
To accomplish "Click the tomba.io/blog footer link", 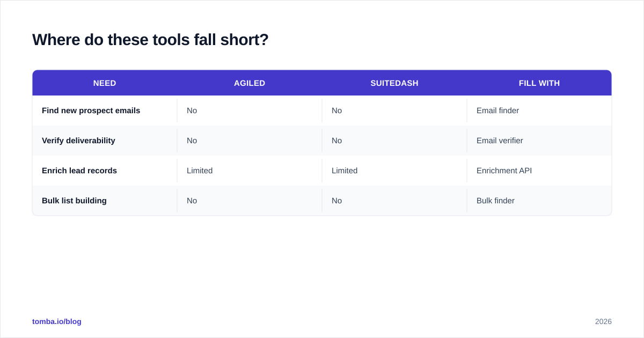I will click(x=57, y=321).
